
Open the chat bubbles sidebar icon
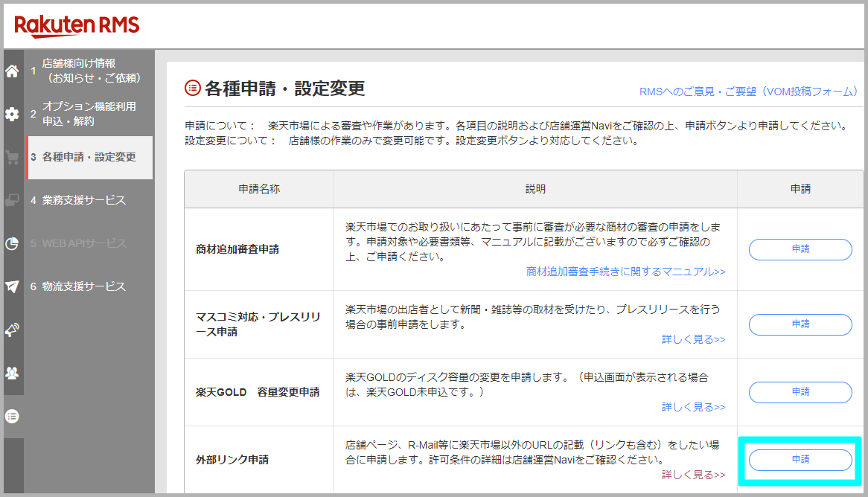tap(12, 200)
